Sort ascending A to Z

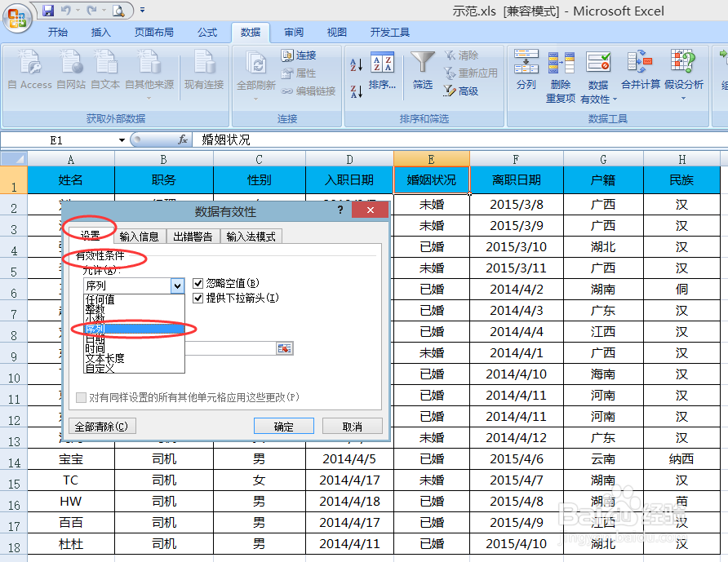[x=356, y=64]
